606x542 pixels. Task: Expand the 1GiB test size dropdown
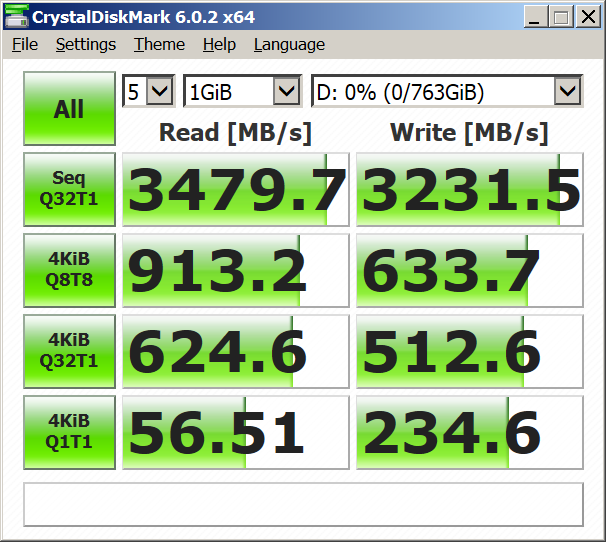pyautogui.click(x=242, y=93)
